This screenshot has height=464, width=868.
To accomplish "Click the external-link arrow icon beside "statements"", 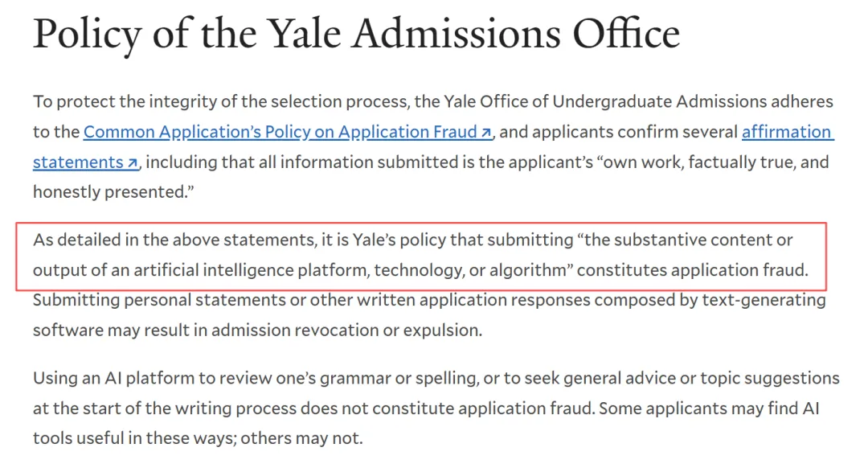I will point(133,162).
